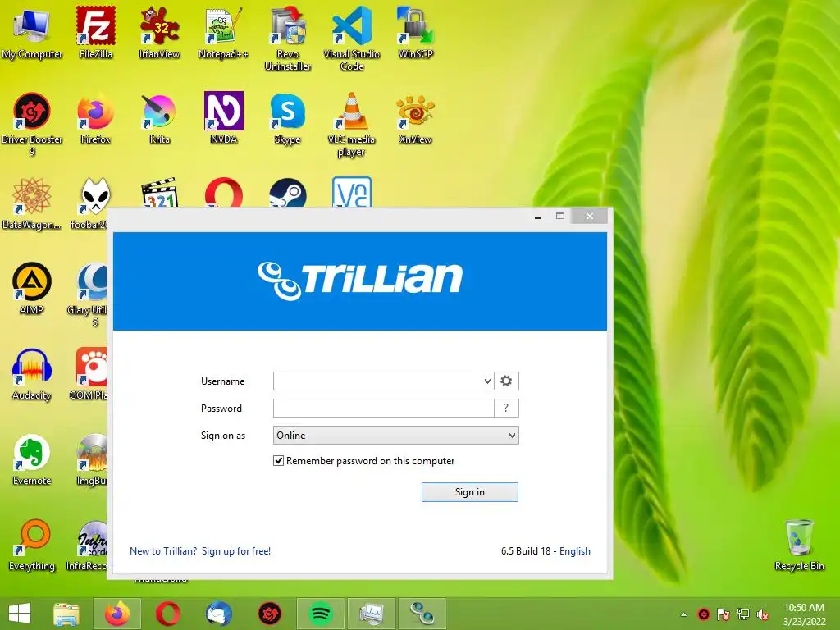Open File Explorer from the taskbar

[x=66, y=614]
